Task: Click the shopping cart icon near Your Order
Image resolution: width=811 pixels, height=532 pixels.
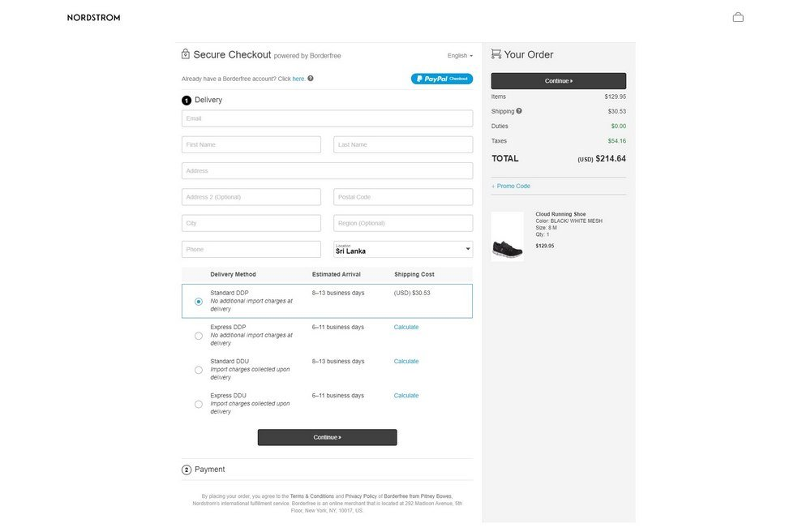Action: [496, 54]
